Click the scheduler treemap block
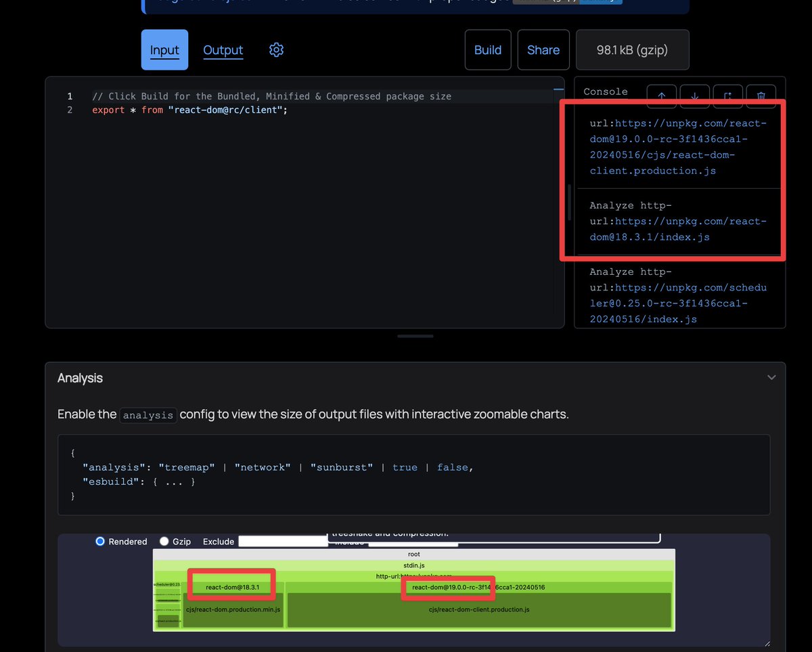 [167, 584]
